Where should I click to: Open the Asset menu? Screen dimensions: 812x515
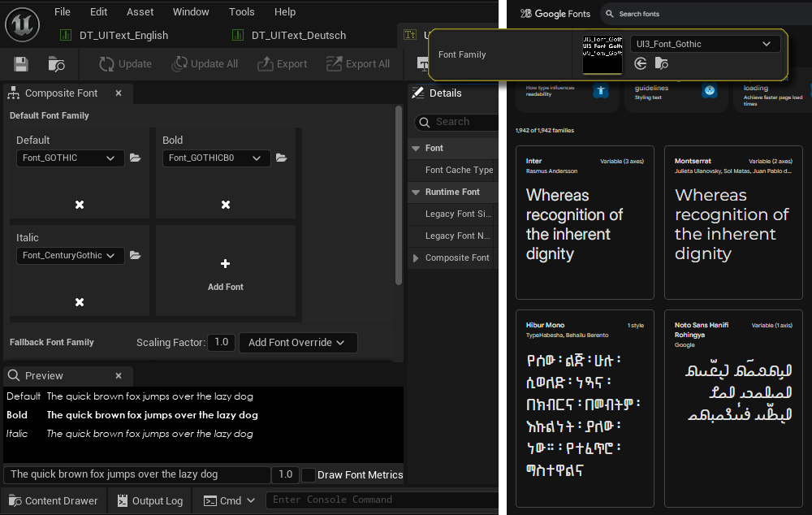[140, 11]
